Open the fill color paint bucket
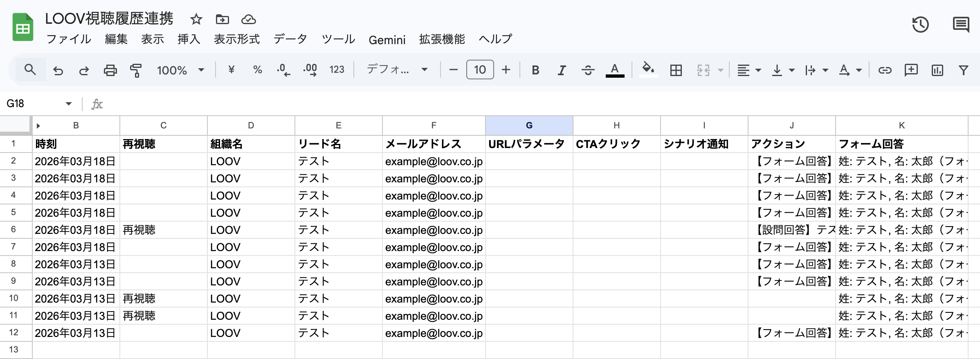The image size is (980, 359). (x=648, y=70)
